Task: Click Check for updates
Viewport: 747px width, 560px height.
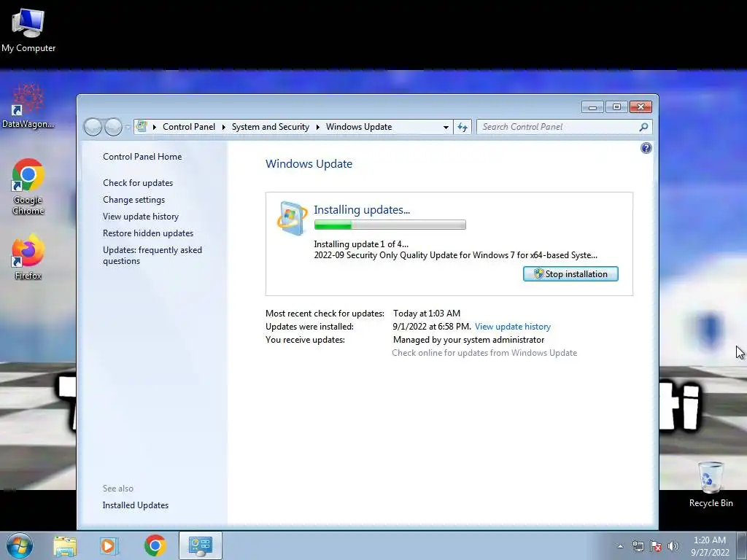Action: pos(138,183)
